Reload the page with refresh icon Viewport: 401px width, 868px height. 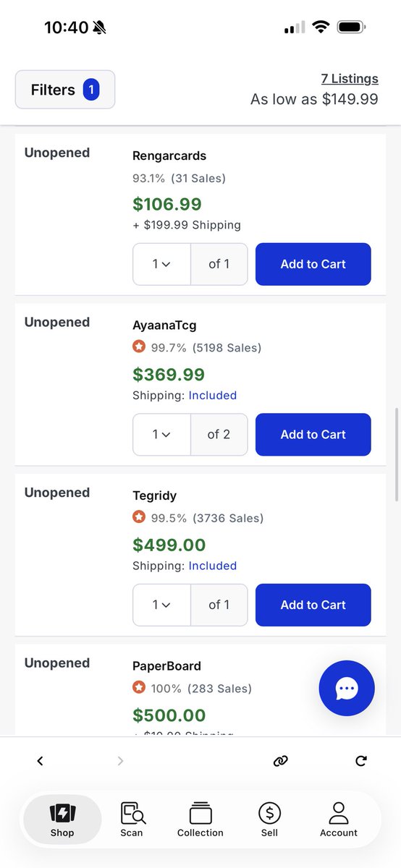pyautogui.click(x=361, y=760)
